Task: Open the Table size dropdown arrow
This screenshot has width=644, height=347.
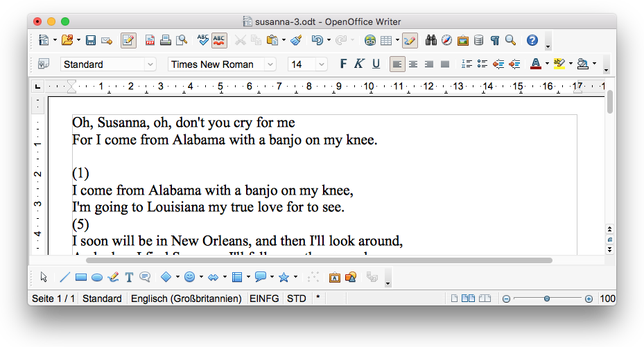Action: pos(397,40)
